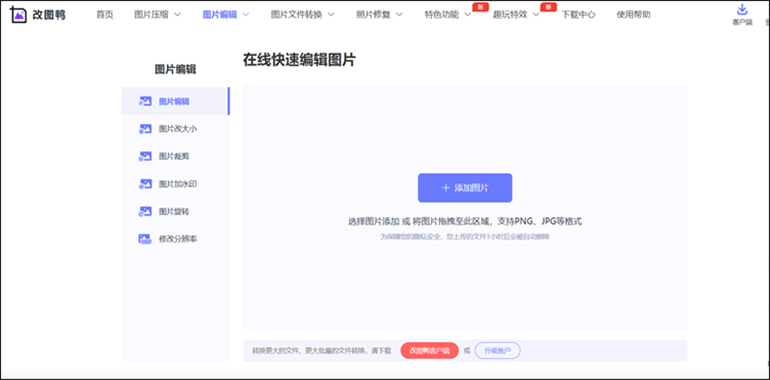Open the 趣玩特效 menu label

pos(510,15)
